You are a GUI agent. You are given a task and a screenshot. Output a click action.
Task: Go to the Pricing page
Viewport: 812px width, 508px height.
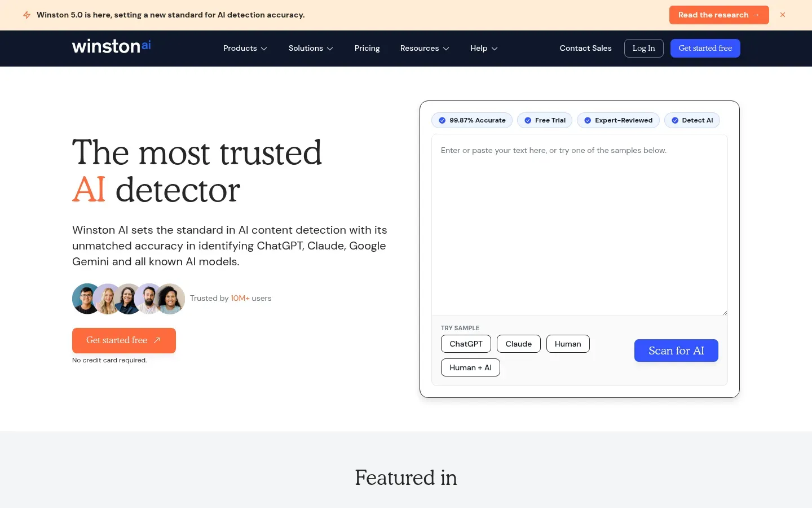367,49
